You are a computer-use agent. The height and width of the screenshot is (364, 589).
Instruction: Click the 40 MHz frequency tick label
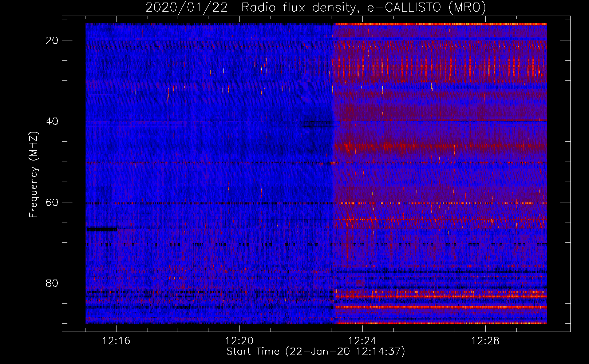pyautogui.click(x=52, y=121)
